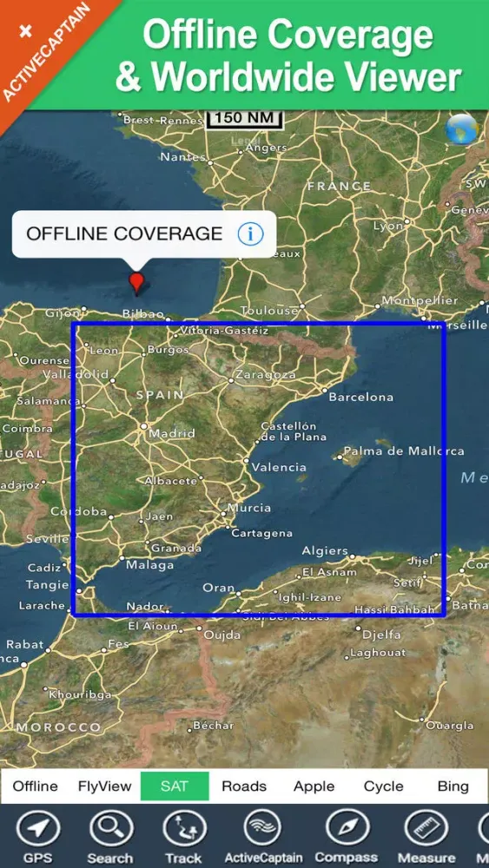Click the Oran city label

[218, 588]
